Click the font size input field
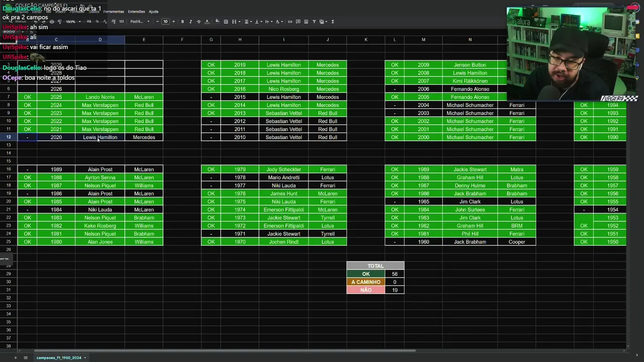 click(x=166, y=22)
